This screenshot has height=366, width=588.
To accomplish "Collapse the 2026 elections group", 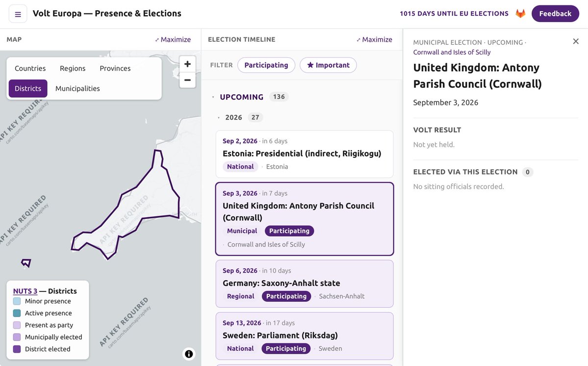I will [x=219, y=118].
